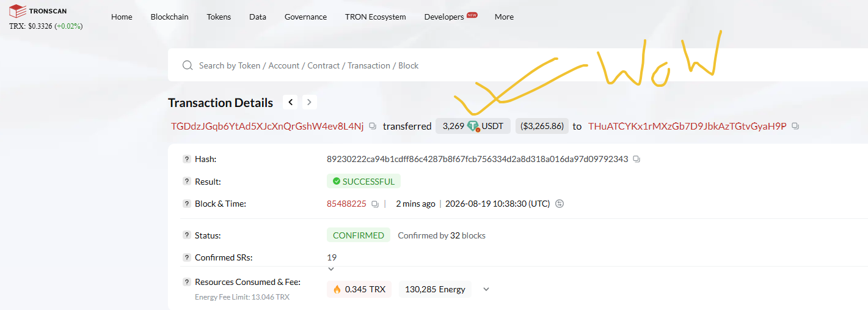
Task: Click the USDT token label
Action: pyautogui.click(x=492, y=126)
